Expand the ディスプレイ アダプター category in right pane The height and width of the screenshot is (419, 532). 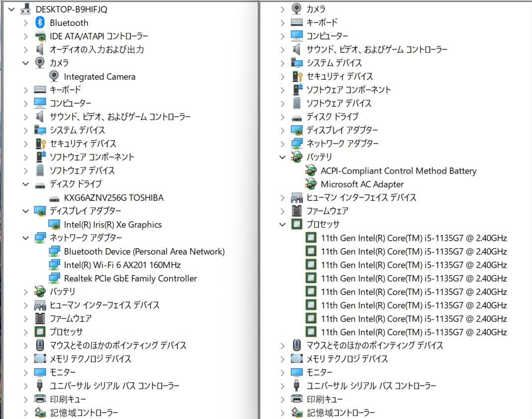(x=282, y=130)
